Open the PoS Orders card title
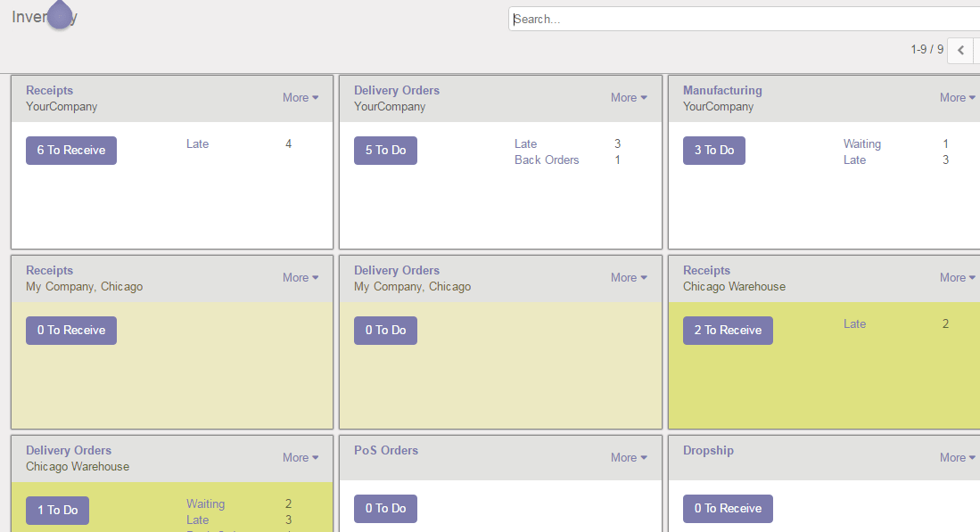The image size is (980, 532). pyautogui.click(x=386, y=450)
